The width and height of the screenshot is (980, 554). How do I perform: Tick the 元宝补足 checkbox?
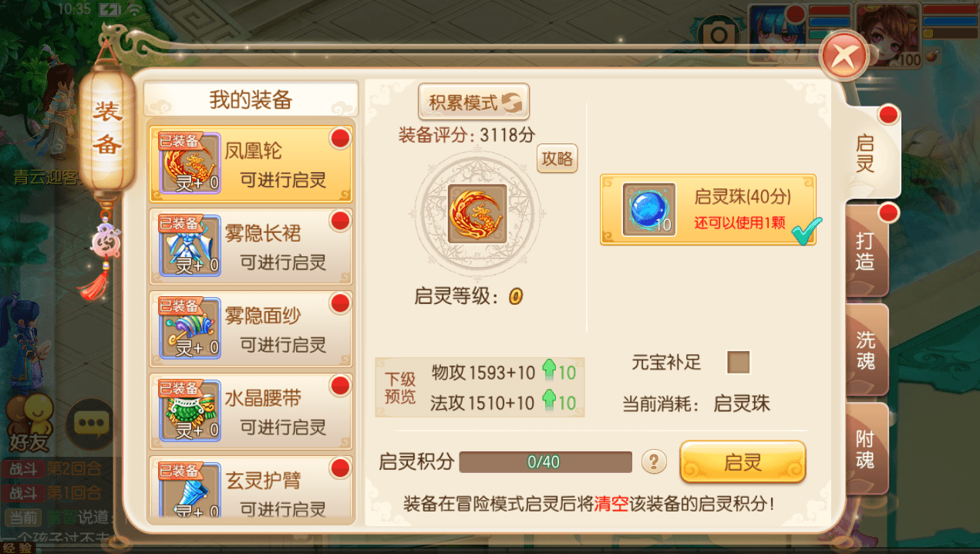tap(739, 362)
